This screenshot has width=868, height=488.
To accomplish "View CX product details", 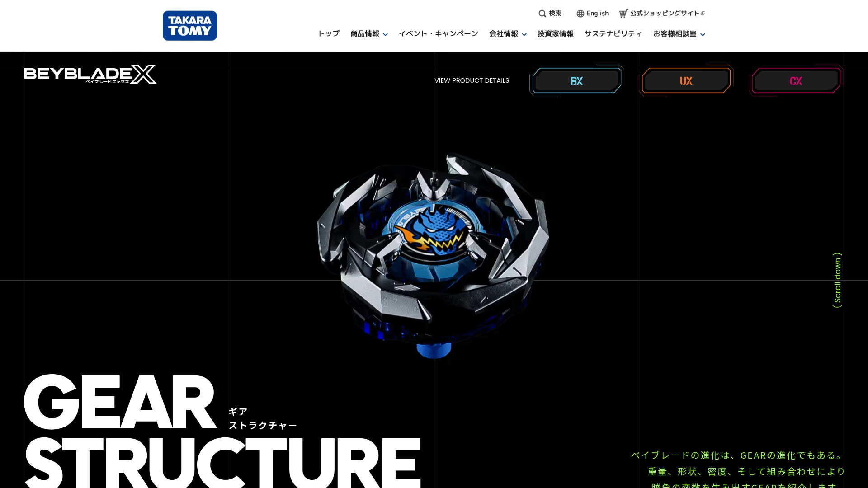I will pos(796,81).
